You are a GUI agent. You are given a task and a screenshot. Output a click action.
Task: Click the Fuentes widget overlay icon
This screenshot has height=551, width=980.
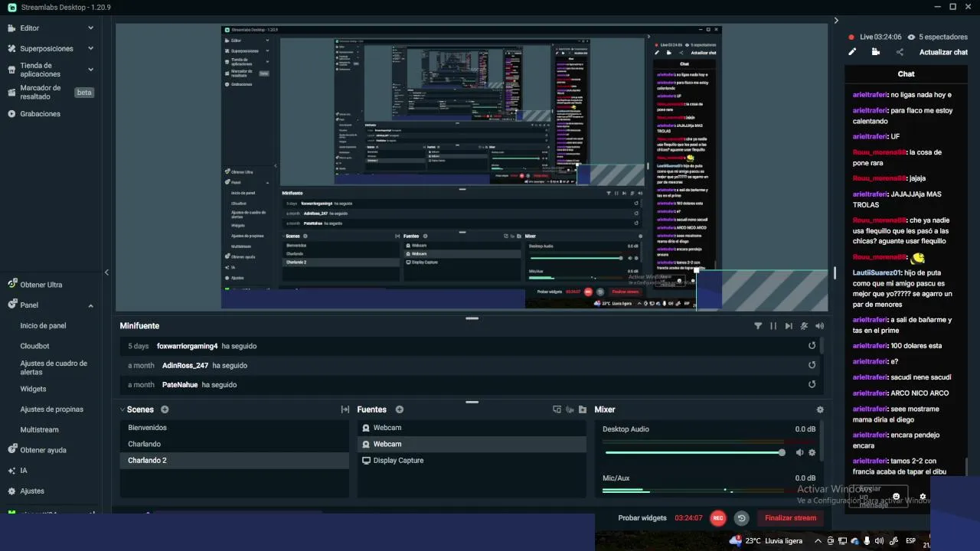(x=557, y=410)
